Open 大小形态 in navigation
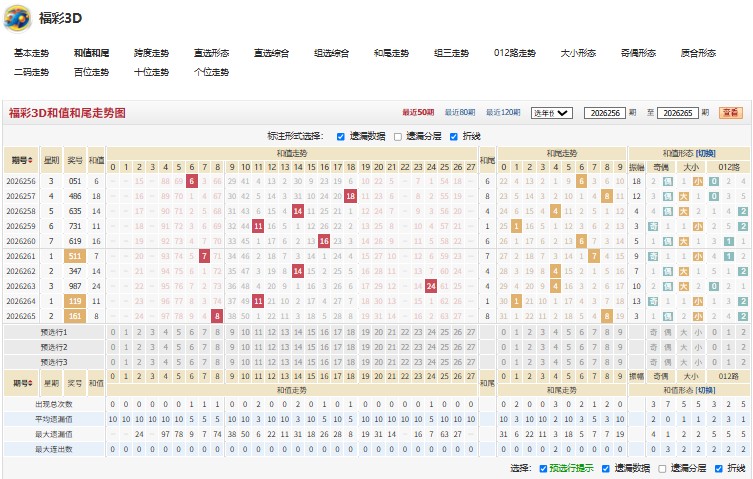 coord(578,53)
